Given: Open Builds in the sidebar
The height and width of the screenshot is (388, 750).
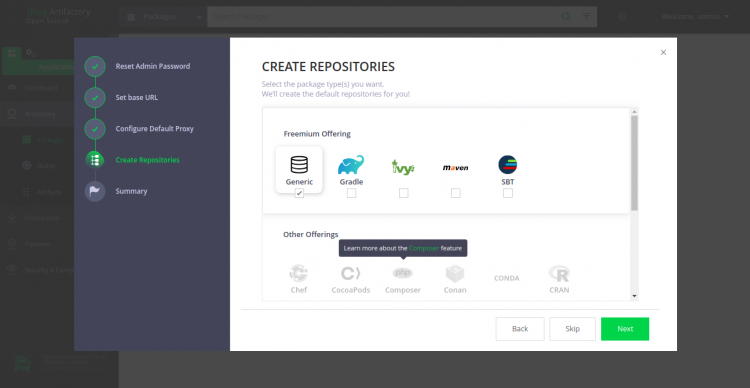Looking at the screenshot, I should tap(46, 166).
